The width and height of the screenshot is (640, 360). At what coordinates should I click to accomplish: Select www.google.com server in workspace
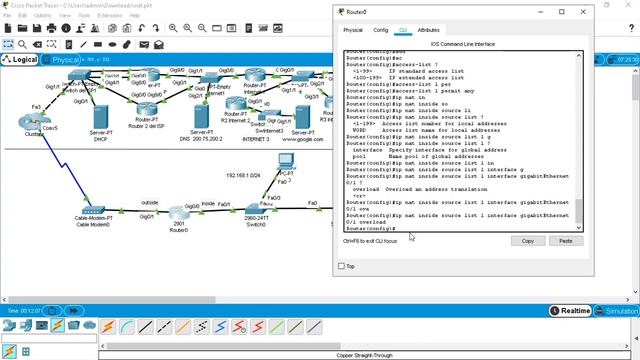coord(302,118)
